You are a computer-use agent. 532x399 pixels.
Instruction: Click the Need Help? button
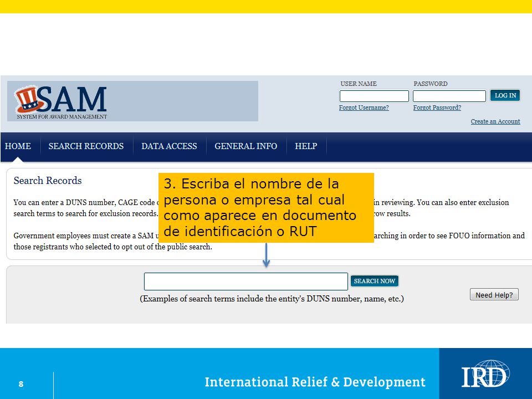(x=494, y=294)
